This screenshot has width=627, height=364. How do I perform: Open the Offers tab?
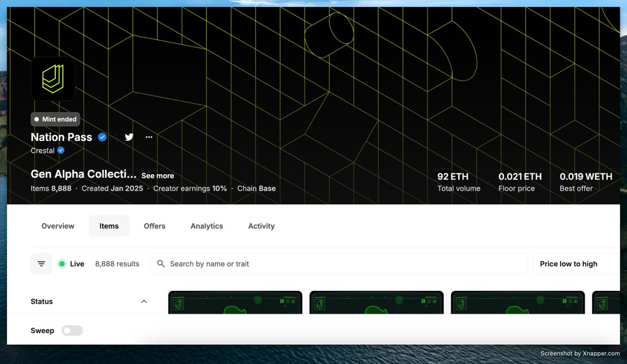point(155,226)
